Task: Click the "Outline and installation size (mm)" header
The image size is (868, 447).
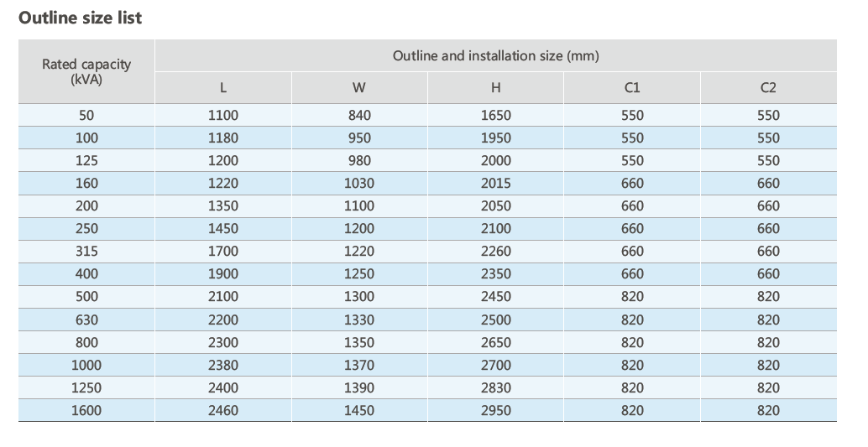Action: [x=495, y=56]
